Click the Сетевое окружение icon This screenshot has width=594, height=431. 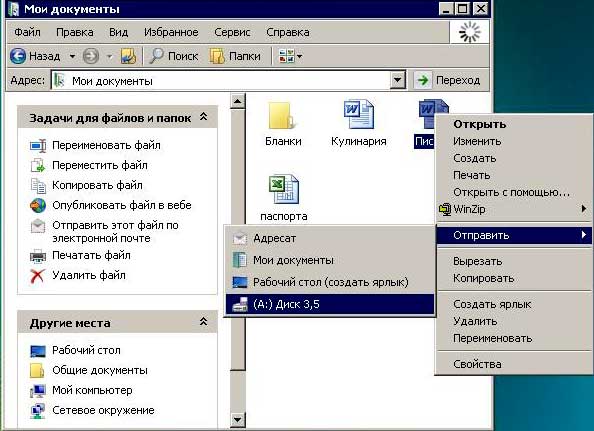38,411
